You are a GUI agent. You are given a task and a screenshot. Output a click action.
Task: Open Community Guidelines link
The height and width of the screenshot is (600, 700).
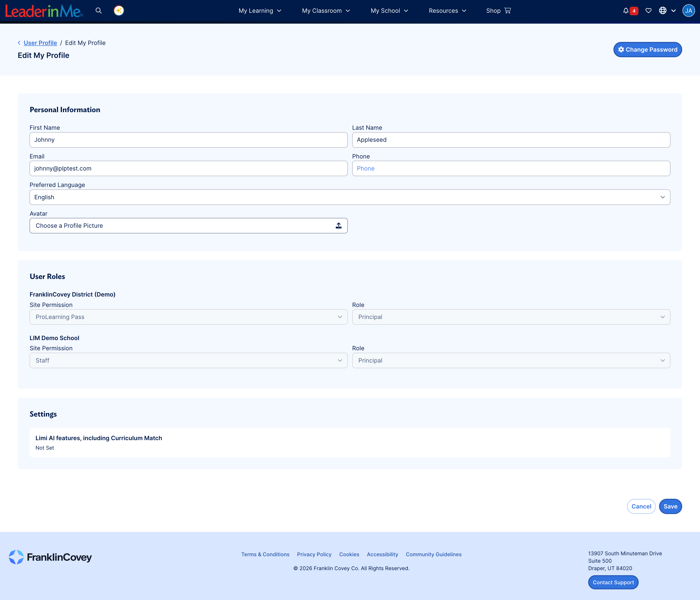point(433,554)
